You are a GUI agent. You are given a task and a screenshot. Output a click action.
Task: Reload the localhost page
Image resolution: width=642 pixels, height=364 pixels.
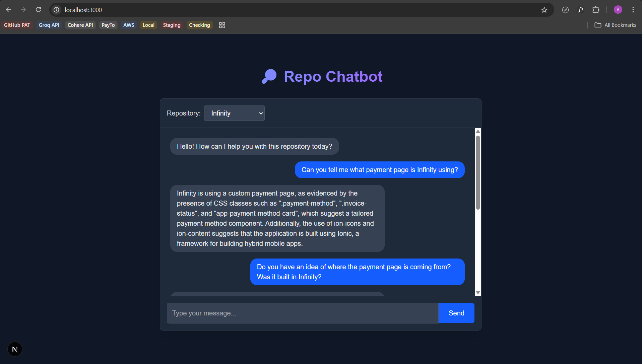pyautogui.click(x=39, y=10)
